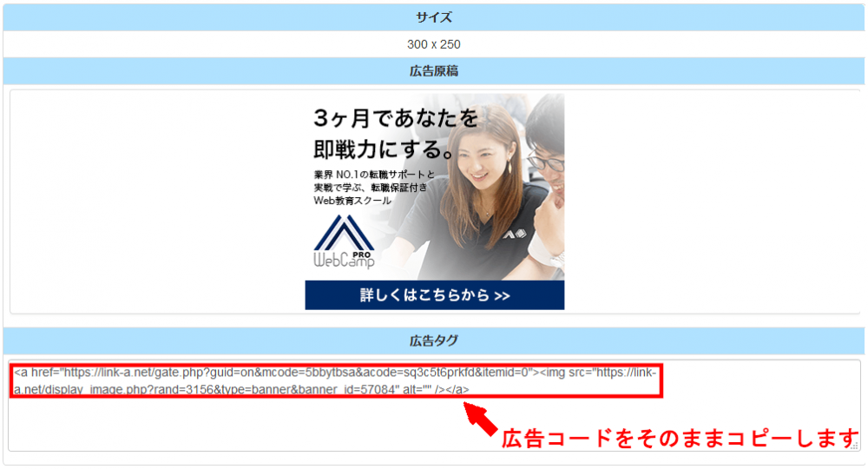The height and width of the screenshot is (469, 868).
Task: Click the 3ヶ月であなたを即戦力にする headline in the banner
Action: tap(396, 134)
